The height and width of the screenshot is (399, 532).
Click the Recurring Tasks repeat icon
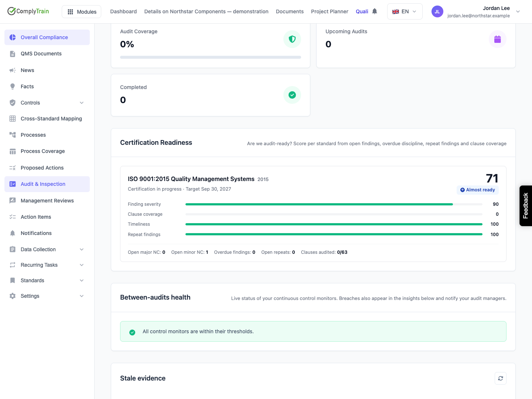pyautogui.click(x=13, y=265)
